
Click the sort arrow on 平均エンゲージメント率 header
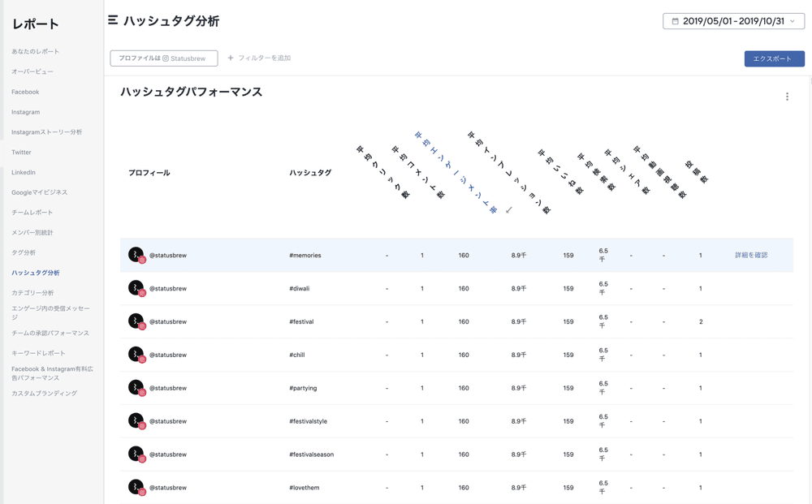pyautogui.click(x=509, y=210)
